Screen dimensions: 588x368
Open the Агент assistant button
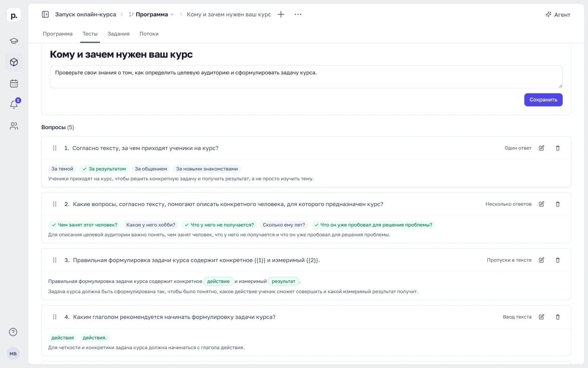[557, 15]
